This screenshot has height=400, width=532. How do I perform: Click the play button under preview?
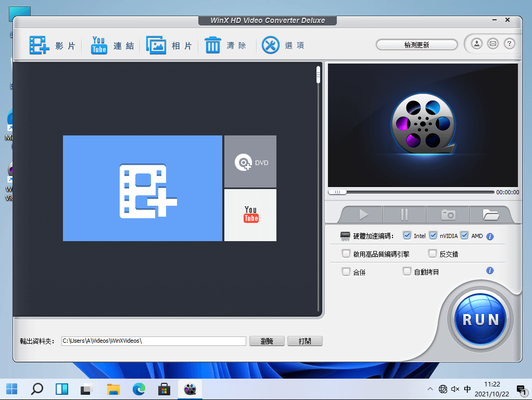[x=363, y=215]
